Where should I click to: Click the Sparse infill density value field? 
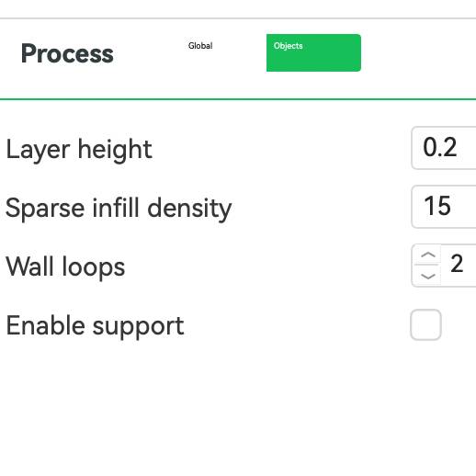pos(444,207)
